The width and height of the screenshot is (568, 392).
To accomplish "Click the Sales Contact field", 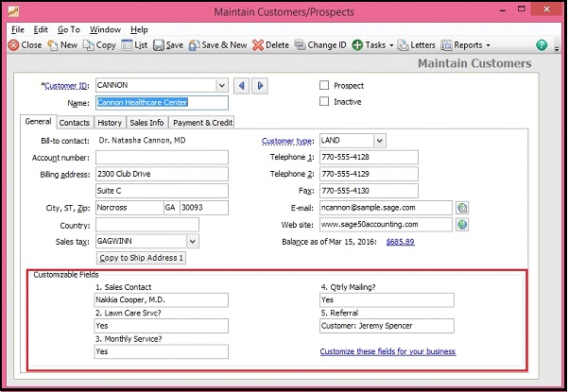I will (x=162, y=300).
